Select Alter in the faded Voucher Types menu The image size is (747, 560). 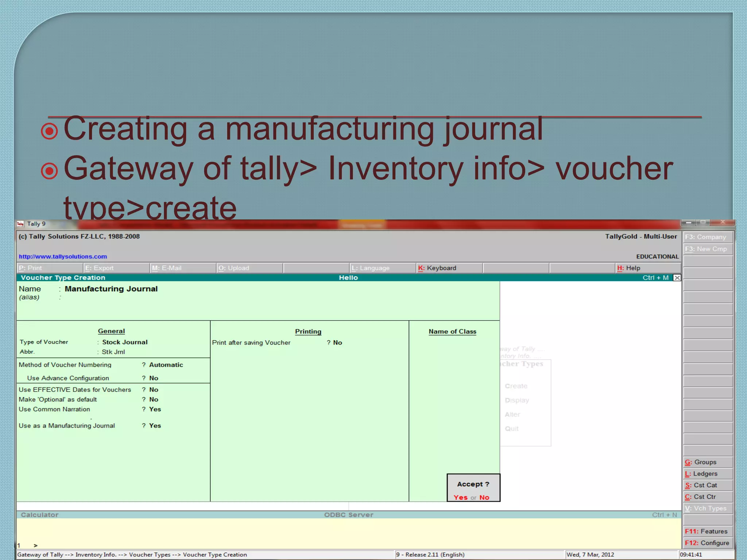click(x=512, y=415)
